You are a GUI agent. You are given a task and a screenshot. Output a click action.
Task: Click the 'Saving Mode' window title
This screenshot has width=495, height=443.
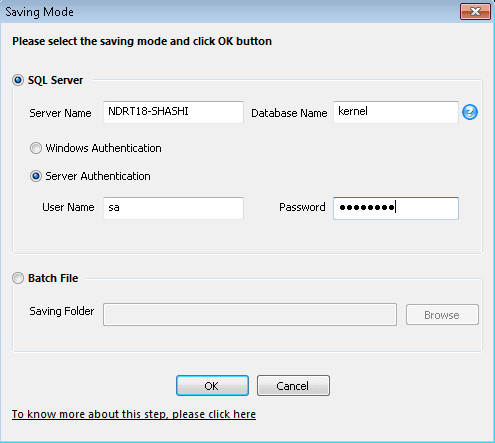39,12
